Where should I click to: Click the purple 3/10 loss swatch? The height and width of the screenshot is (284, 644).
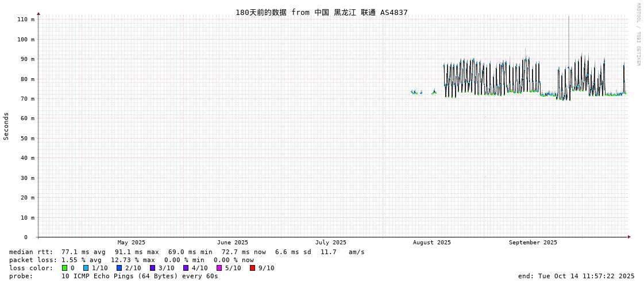pos(153,268)
